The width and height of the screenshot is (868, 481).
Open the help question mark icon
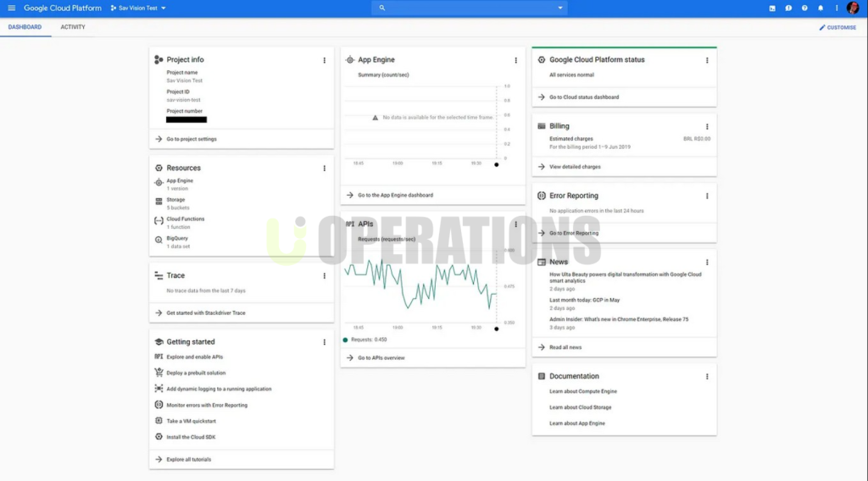point(804,8)
